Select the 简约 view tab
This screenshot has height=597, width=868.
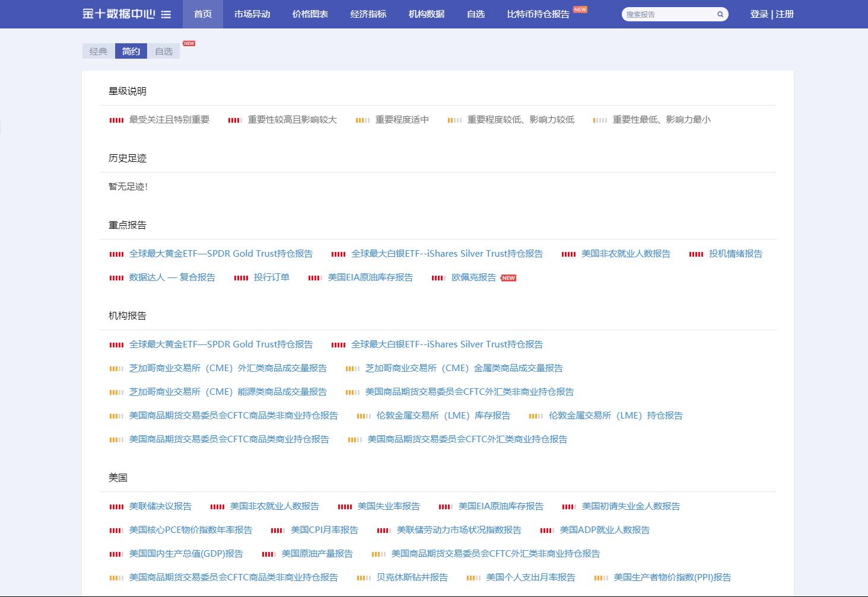[x=131, y=52]
